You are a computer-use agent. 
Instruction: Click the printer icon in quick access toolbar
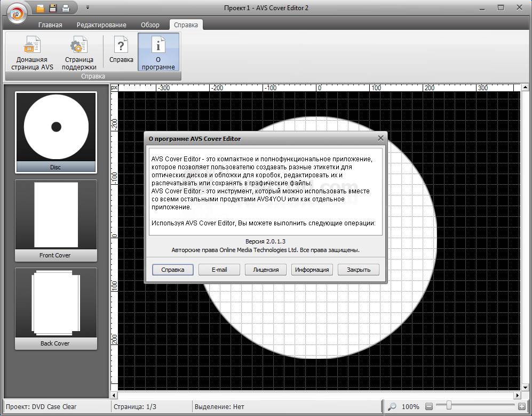click(x=66, y=8)
